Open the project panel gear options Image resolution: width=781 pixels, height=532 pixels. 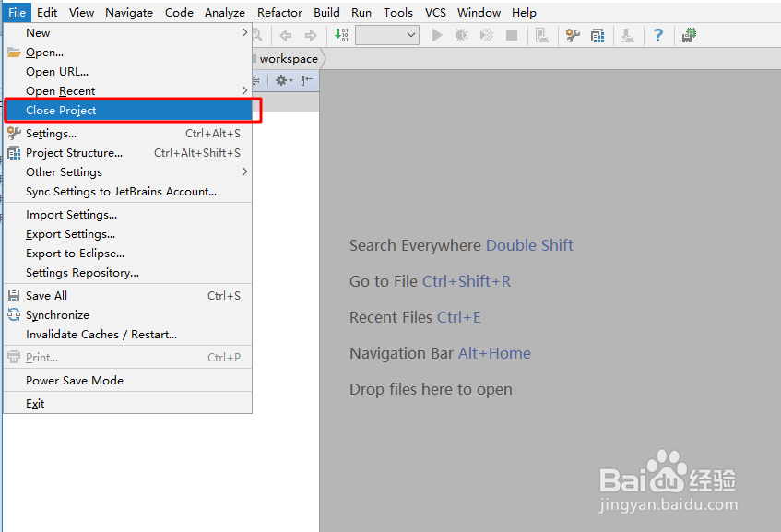pos(284,80)
